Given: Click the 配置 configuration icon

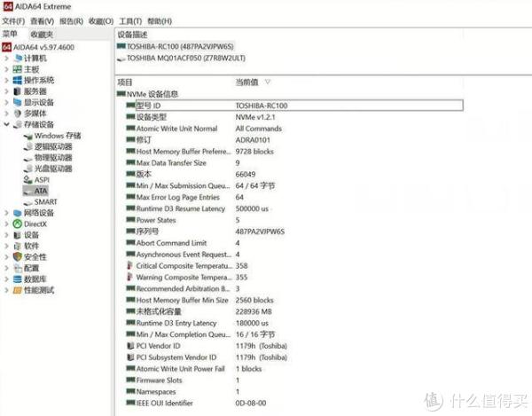Looking at the screenshot, I should click(x=18, y=268).
